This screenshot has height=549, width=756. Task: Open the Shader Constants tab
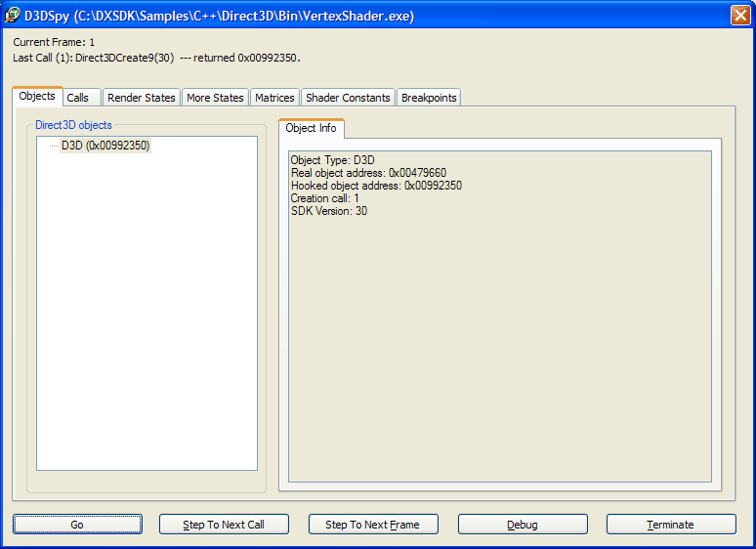348,98
